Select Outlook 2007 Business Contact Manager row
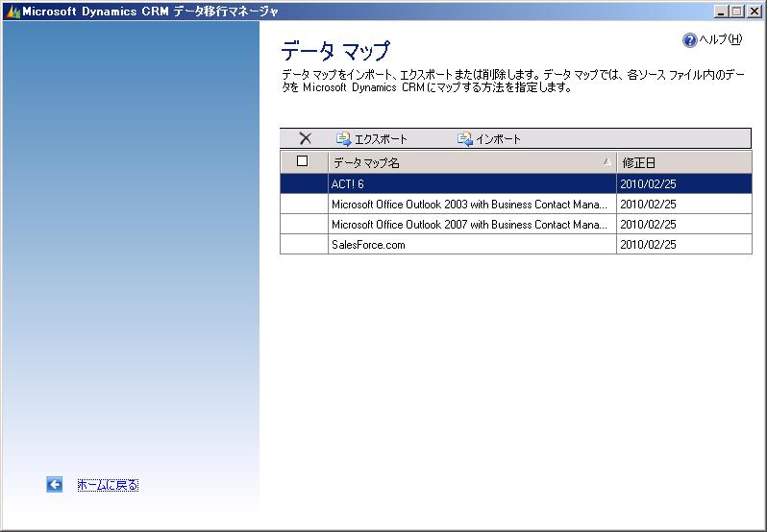 (x=516, y=225)
